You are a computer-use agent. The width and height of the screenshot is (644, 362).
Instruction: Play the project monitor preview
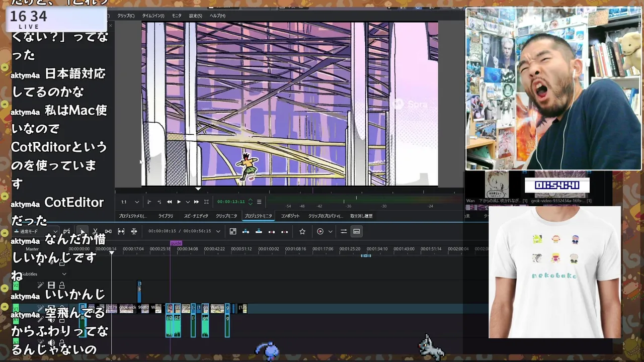click(x=179, y=202)
